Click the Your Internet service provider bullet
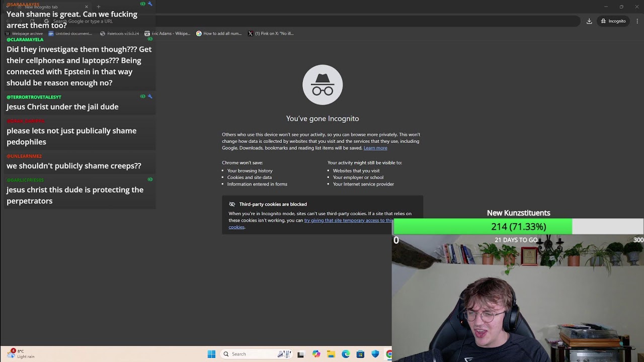644x362 pixels. point(363,184)
